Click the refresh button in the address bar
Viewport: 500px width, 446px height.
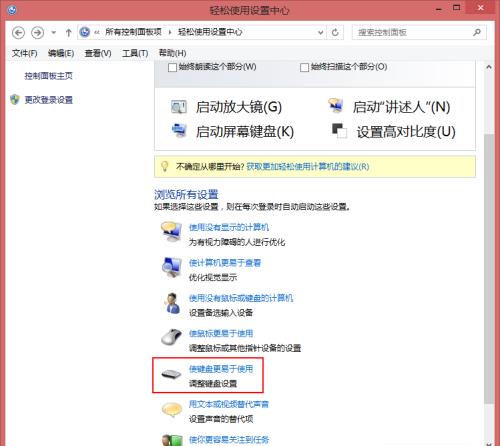[335, 32]
